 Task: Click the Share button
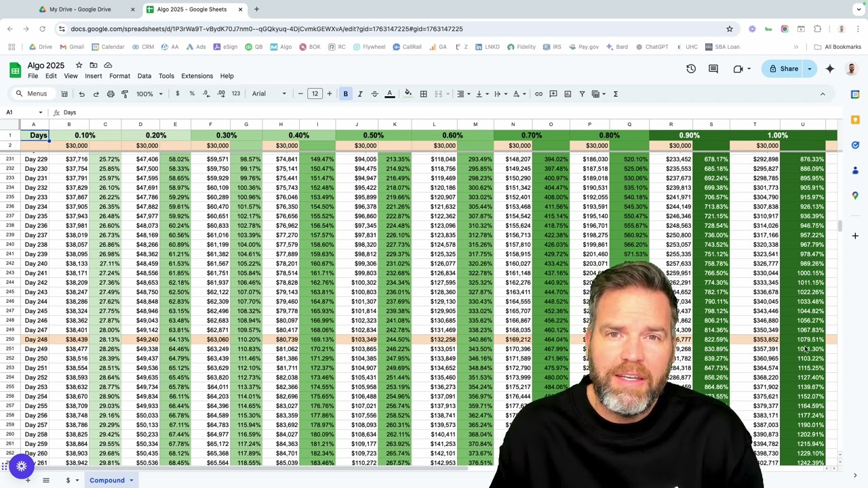pyautogui.click(x=783, y=68)
